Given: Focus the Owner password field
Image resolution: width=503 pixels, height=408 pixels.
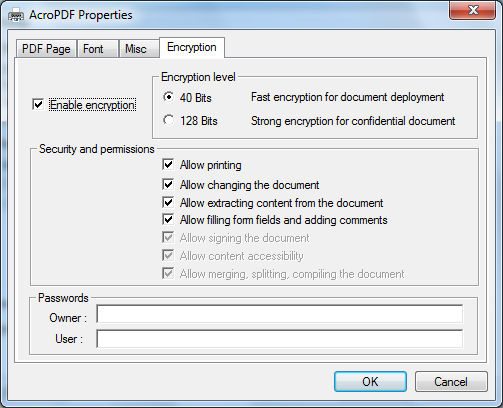Looking at the screenshot, I should pyautogui.click(x=280, y=314).
